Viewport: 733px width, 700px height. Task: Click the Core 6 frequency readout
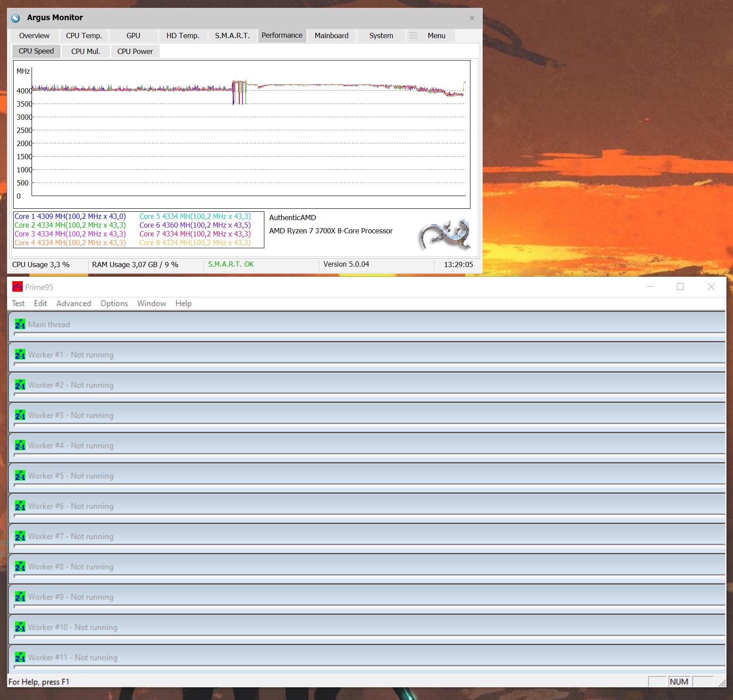pos(195,225)
